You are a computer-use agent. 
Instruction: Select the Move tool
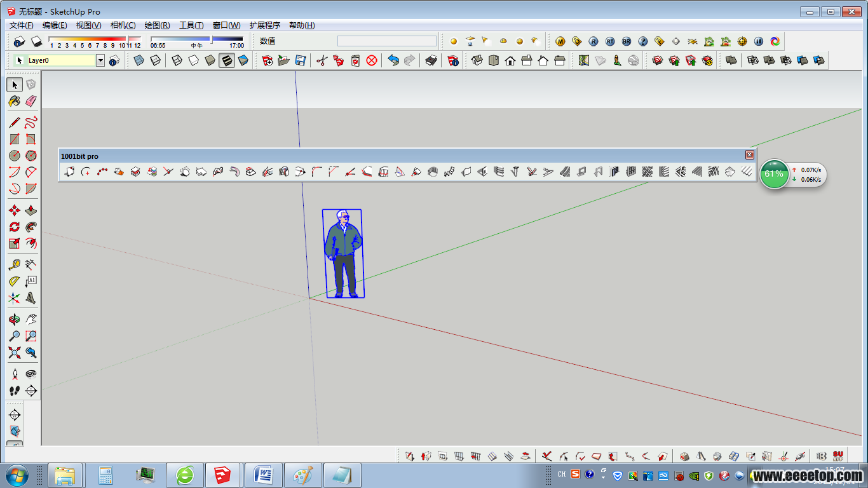coord(15,210)
